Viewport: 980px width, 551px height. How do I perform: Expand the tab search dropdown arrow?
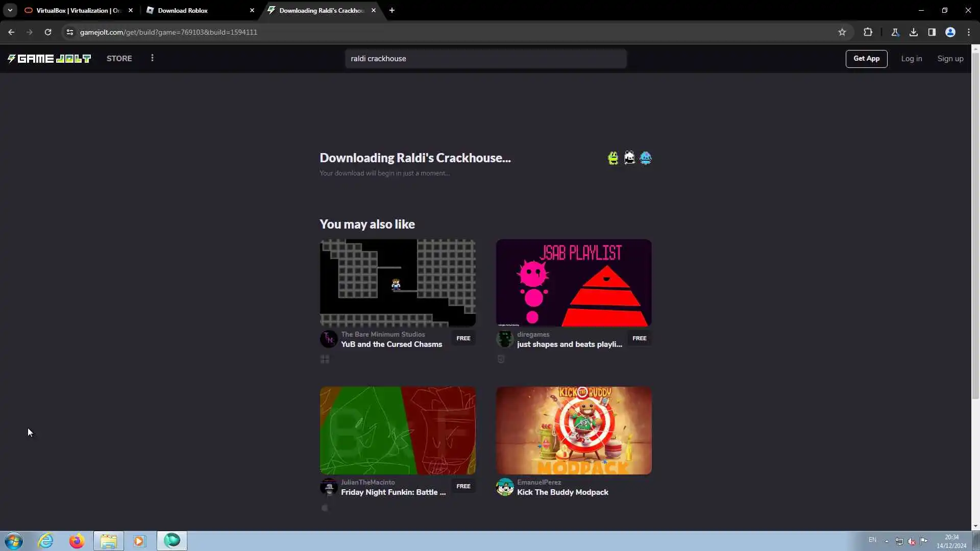click(x=10, y=10)
